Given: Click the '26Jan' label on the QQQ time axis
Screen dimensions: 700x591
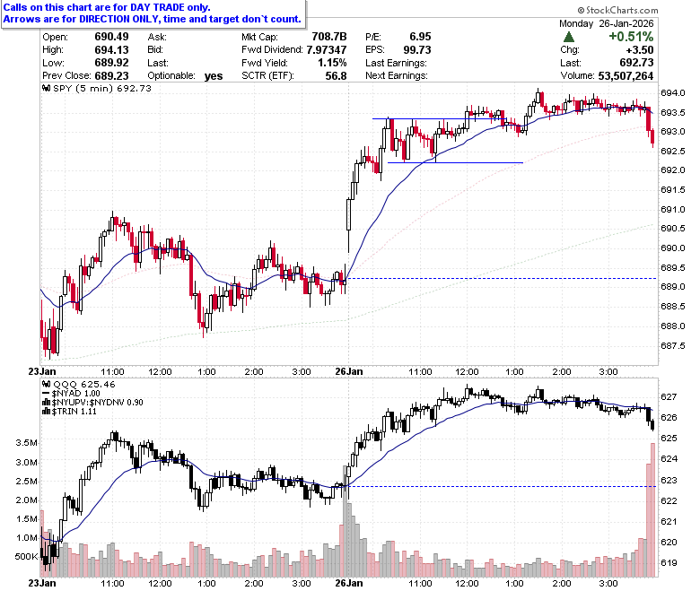Looking at the screenshot, I should [x=349, y=583].
